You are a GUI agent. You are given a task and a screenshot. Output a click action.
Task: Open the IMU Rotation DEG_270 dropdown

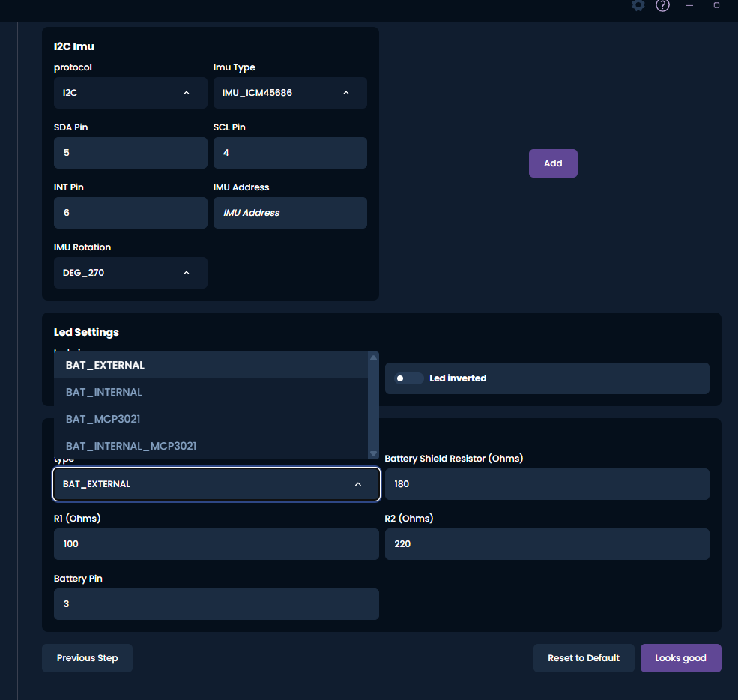(x=130, y=273)
